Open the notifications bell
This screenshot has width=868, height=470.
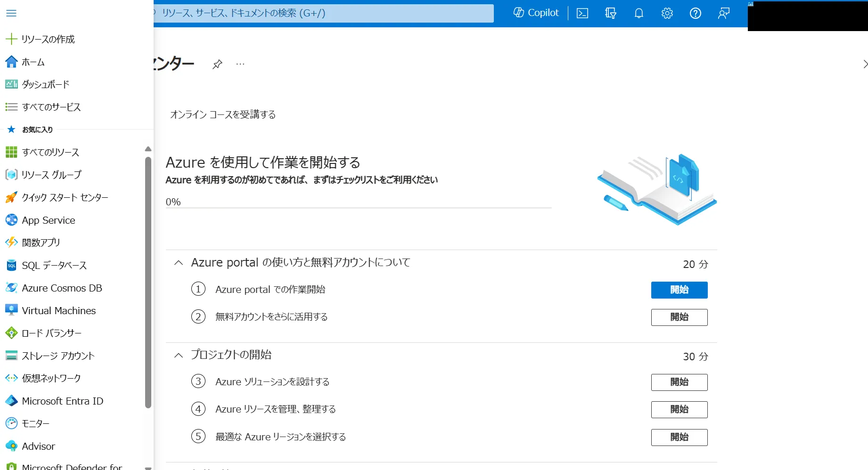[x=639, y=13]
